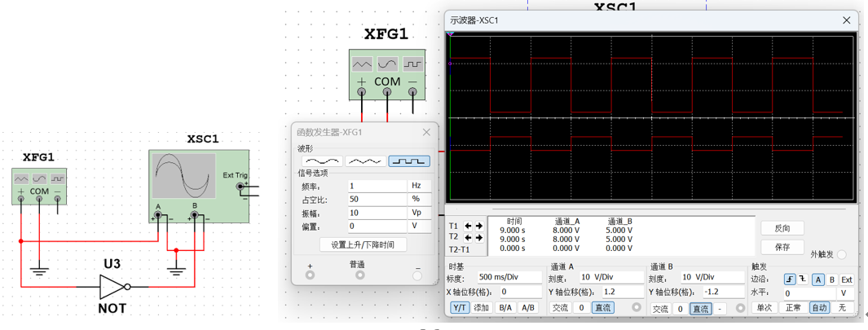Viewport: 868px width, 330px height.
Task: Click the frequency input field showing 1
Action: [377, 186]
